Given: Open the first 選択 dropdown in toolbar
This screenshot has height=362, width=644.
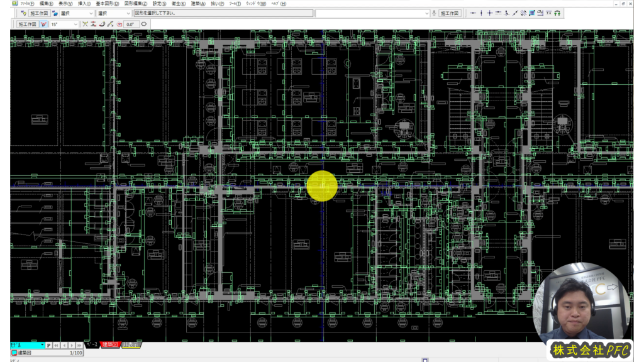Looking at the screenshot, I should (x=91, y=13).
